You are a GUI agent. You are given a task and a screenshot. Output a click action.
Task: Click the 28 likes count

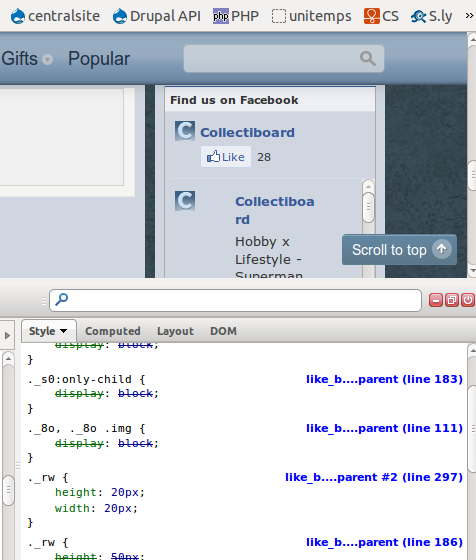(264, 157)
